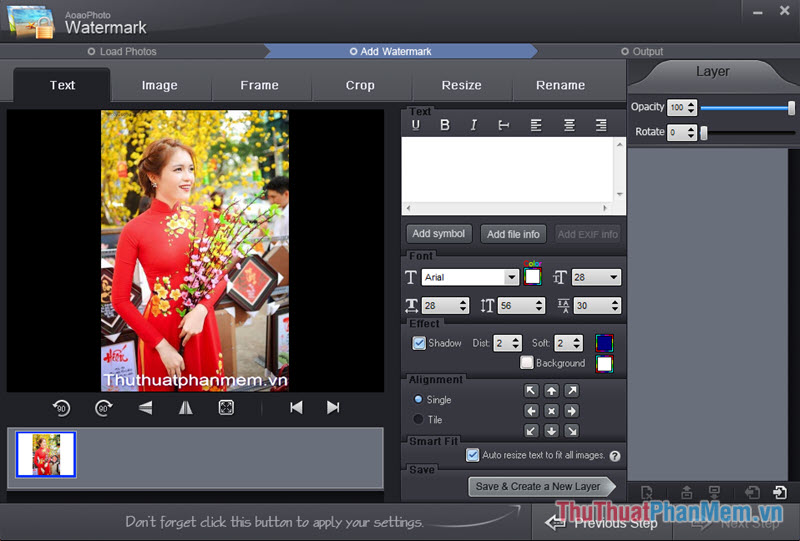Toggle Auto resize text to fit all images
Viewport: 800px width, 541px height.
click(472, 455)
